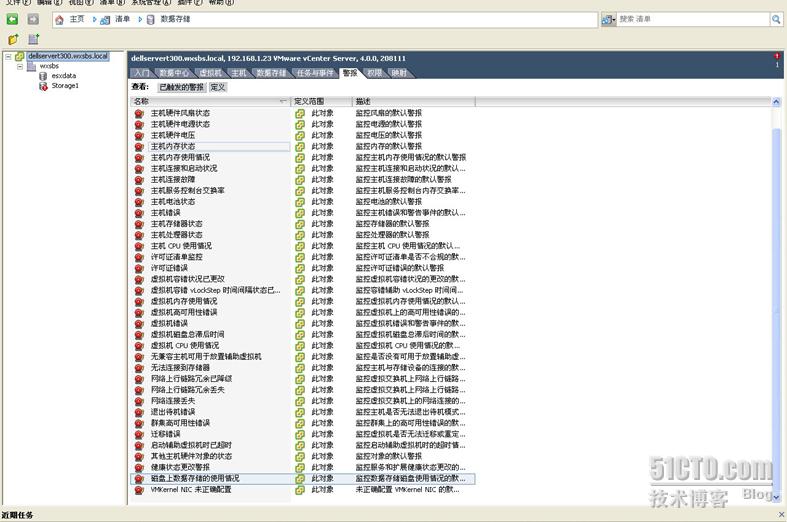Click alarm icon beside 迁移错误
787x522 pixels.
point(139,434)
